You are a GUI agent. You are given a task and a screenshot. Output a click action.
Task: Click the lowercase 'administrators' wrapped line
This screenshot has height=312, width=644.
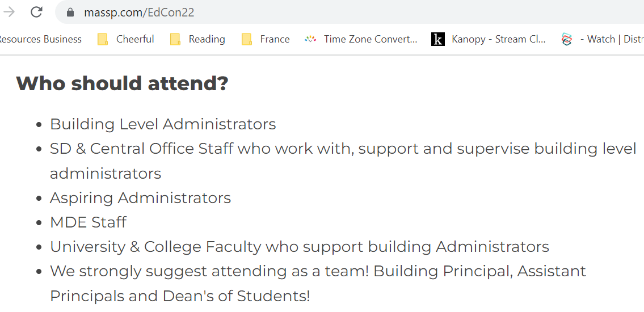106,174
